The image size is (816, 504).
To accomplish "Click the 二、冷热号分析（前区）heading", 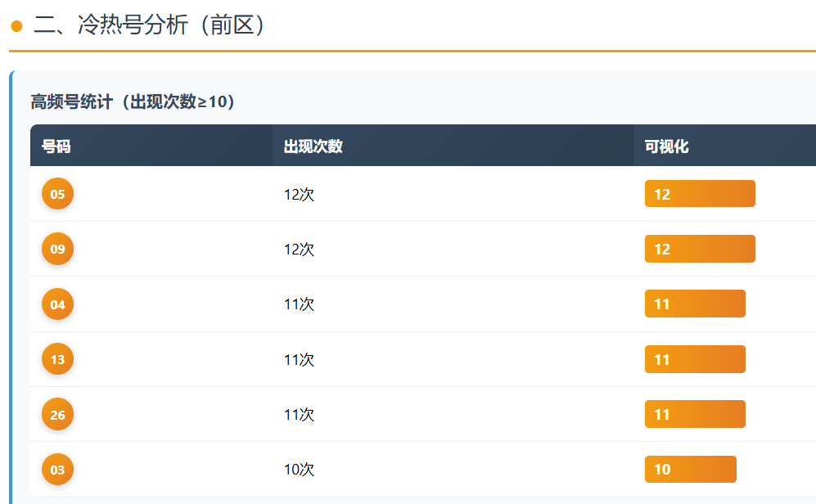I will (151, 25).
